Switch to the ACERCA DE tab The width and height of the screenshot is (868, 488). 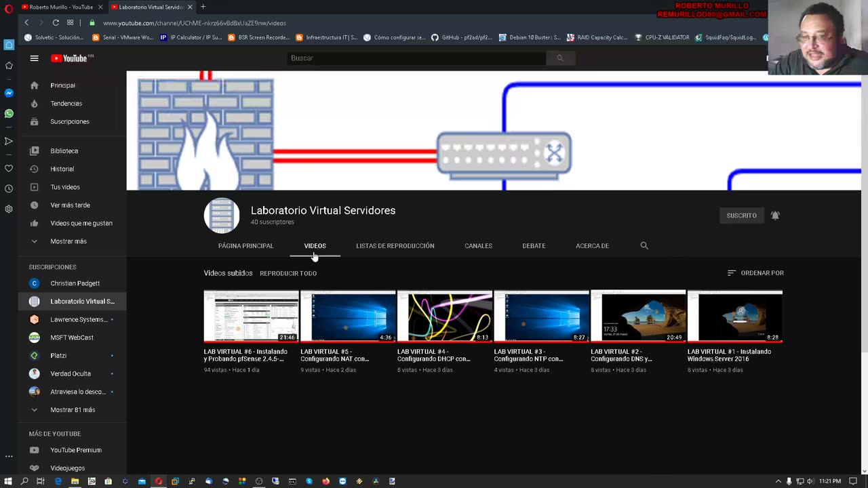592,246
